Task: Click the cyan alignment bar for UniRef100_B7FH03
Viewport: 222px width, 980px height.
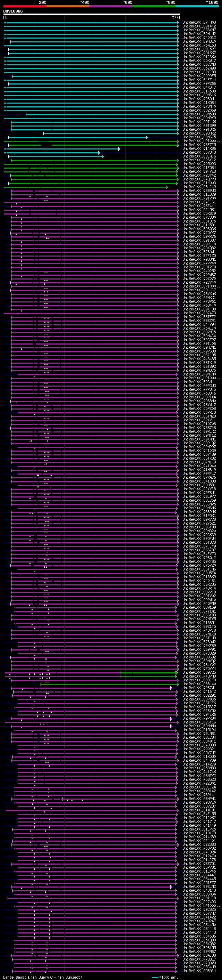Action: tap(91, 23)
